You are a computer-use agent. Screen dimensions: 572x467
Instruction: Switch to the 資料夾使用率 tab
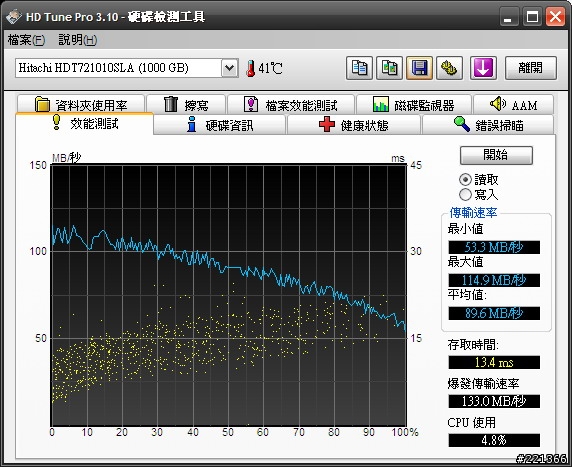(81, 105)
